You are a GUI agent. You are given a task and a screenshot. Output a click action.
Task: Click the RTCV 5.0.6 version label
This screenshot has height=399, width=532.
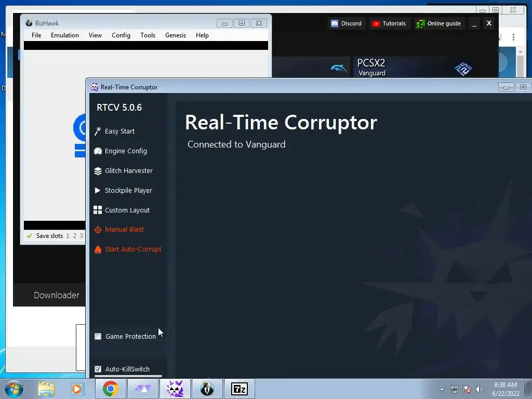click(x=119, y=108)
